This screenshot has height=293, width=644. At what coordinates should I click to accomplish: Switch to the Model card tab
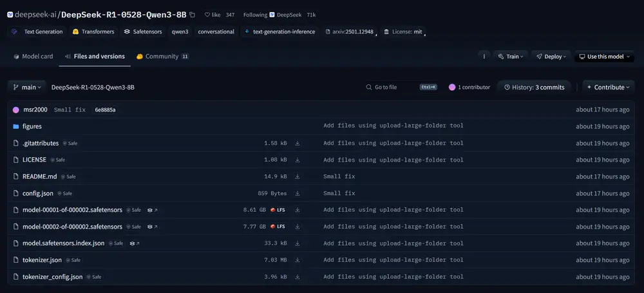pyautogui.click(x=33, y=56)
